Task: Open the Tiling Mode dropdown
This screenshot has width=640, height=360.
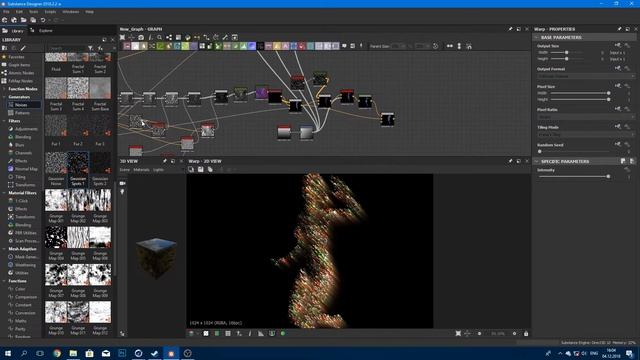Action: pos(586,135)
